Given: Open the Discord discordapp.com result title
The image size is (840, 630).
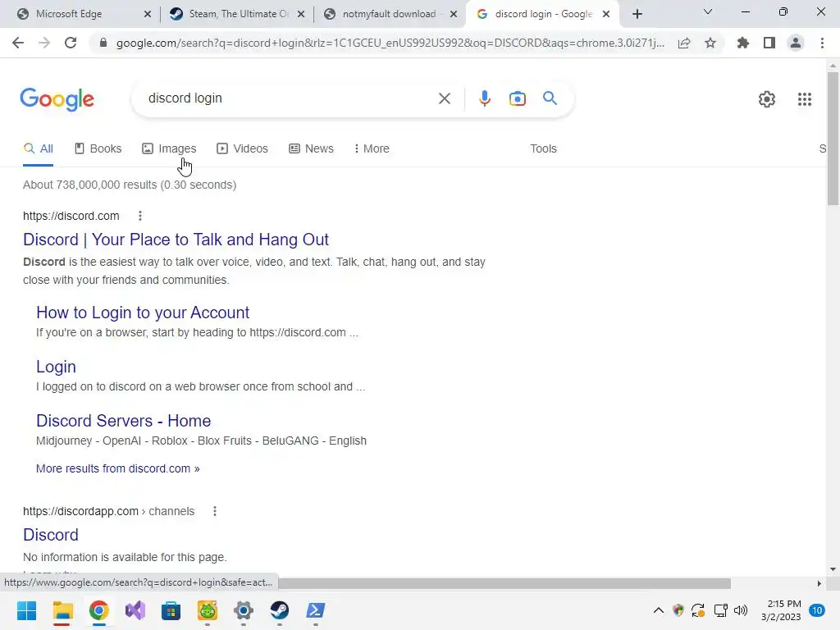Looking at the screenshot, I should [50, 535].
